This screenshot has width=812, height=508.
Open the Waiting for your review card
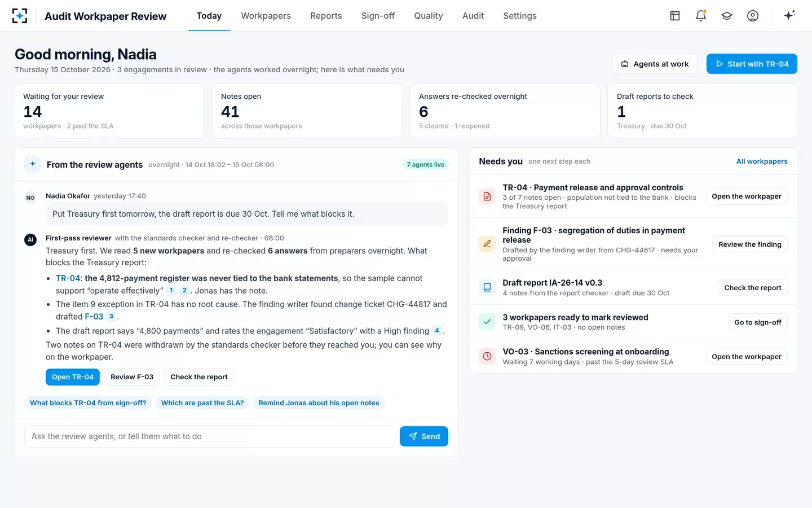[109, 111]
